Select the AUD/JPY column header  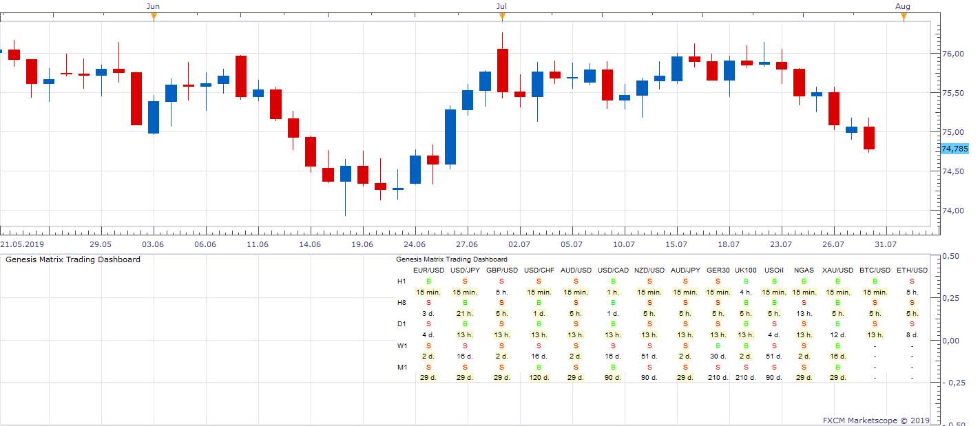point(685,270)
